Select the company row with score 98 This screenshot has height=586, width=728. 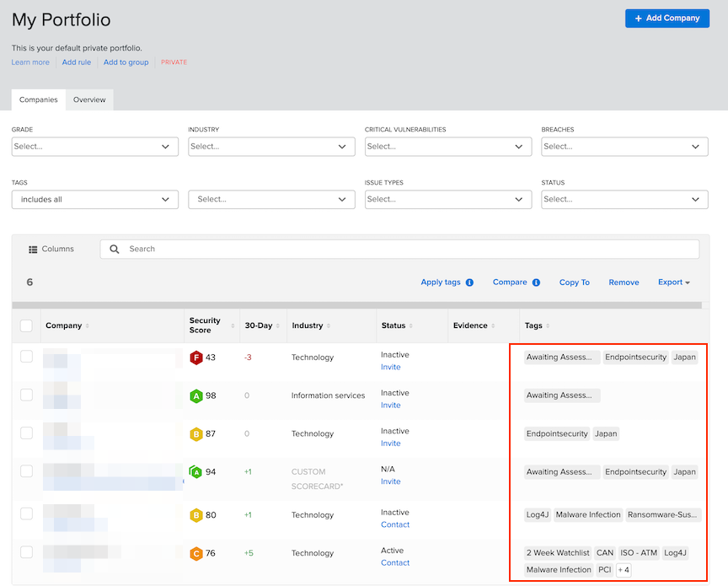[x=26, y=395]
